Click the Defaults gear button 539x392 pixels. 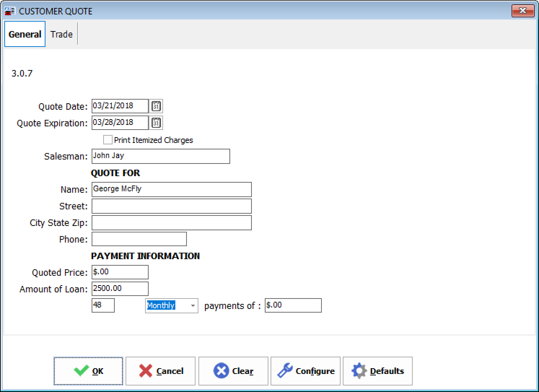click(x=378, y=371)
